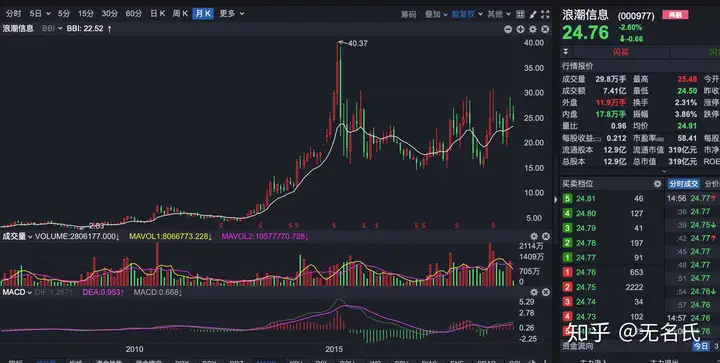Click the pink 两融 badge
720x363 pixels.
coord(675,15)
